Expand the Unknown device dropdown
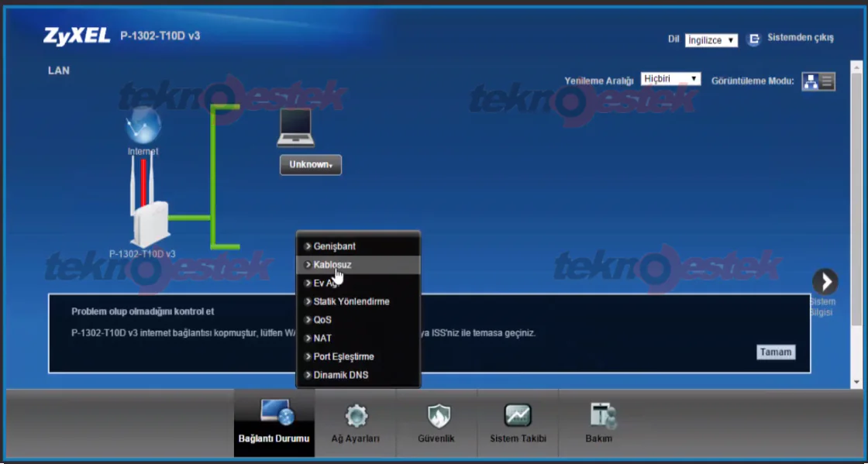Viewport: 868px width, 464px height. (x=310, y=164)
